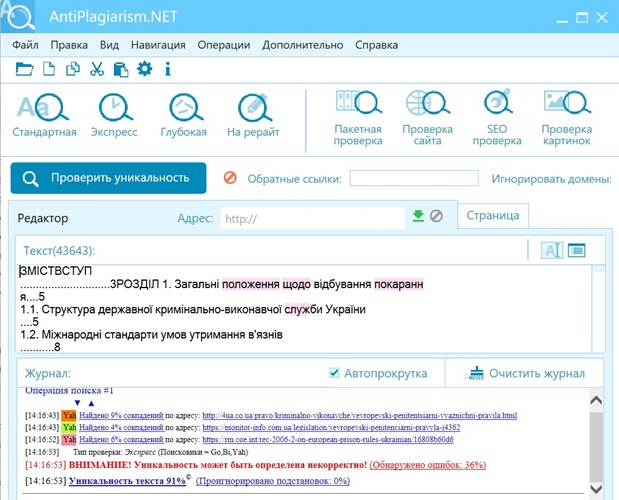The height and width of the screenshot is (500, 619).
Task: Maximize the AntiPlagiarism.NET window
Action: pos(582,17)
